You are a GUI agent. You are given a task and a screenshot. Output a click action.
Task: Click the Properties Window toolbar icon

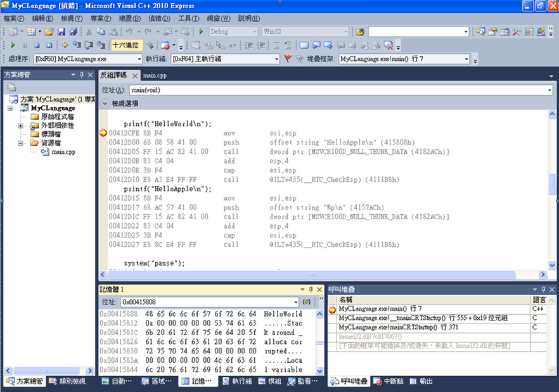[x=492, y=32]
